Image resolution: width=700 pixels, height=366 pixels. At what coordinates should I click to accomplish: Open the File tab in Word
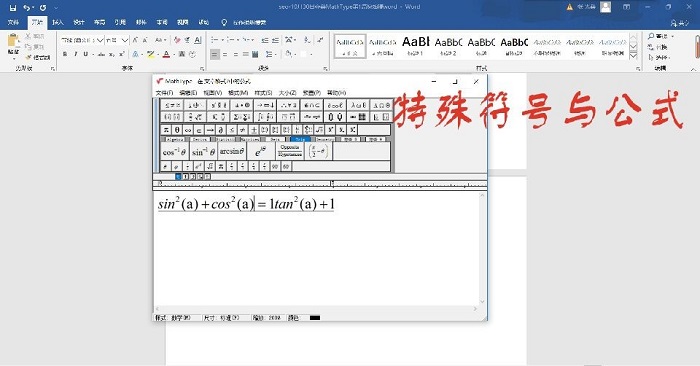point(13,22)
